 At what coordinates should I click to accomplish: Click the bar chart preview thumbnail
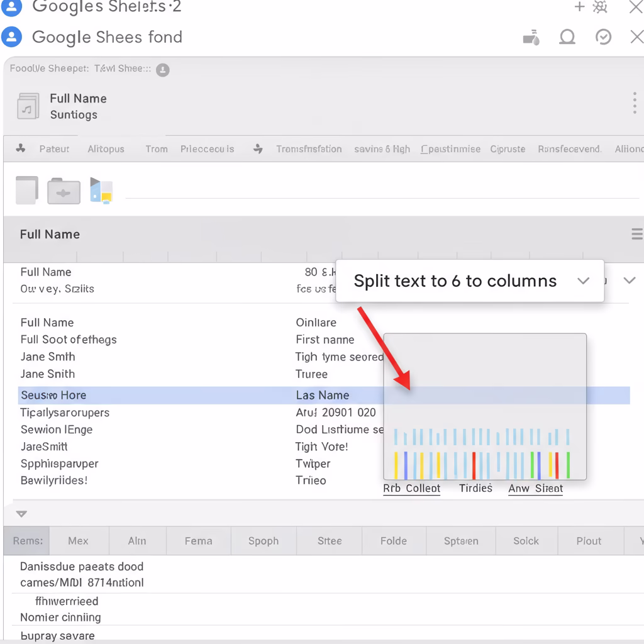click(x=485, y=407)
